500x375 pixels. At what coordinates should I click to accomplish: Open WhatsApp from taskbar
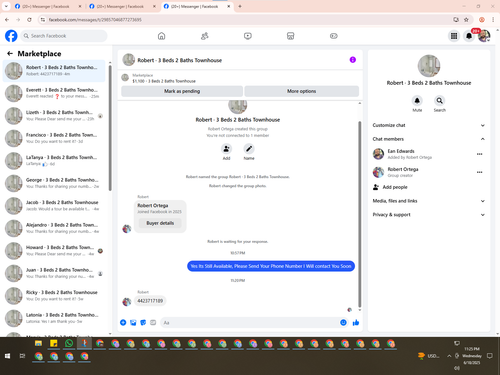tap(69, 343)
